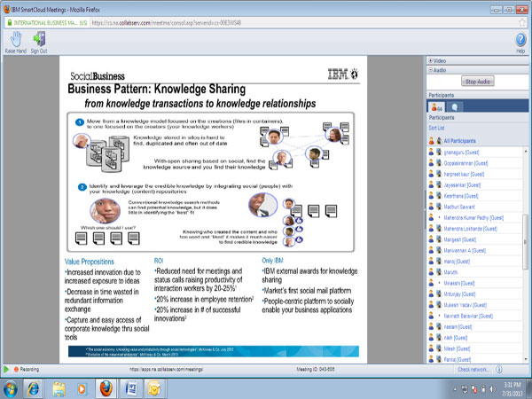Click the bookmark star in address bar
532x399 pixels.
tap(522, 22)
